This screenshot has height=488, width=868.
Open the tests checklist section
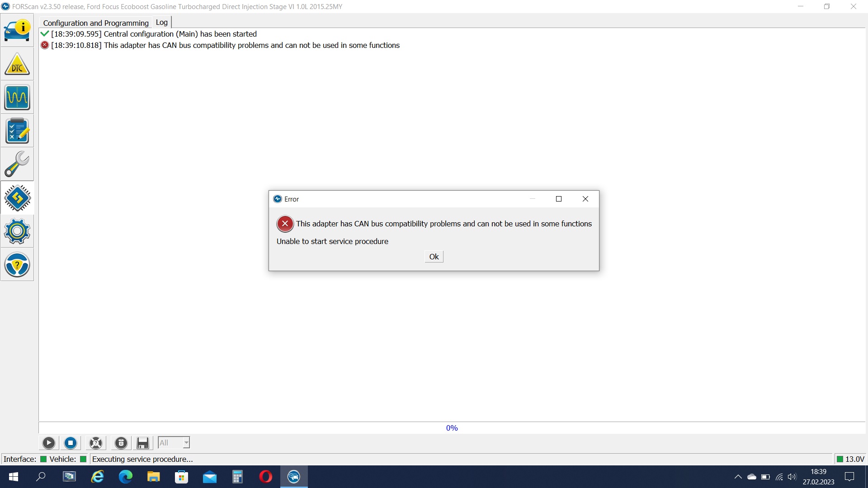tap(17, 131)
